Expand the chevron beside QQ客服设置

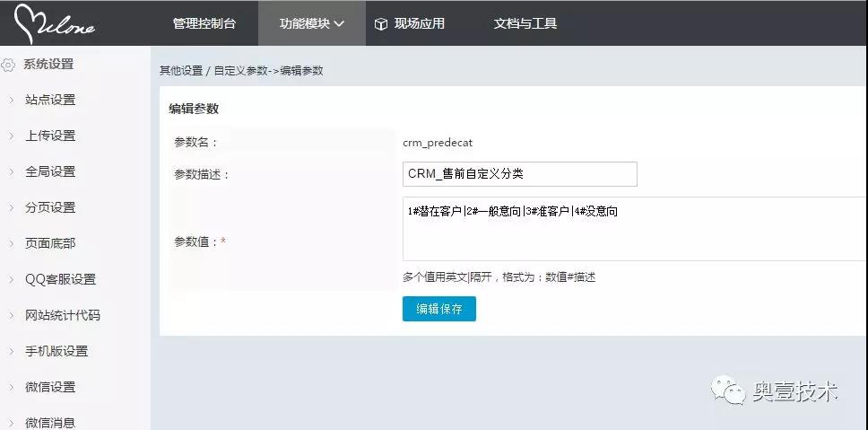11,279
